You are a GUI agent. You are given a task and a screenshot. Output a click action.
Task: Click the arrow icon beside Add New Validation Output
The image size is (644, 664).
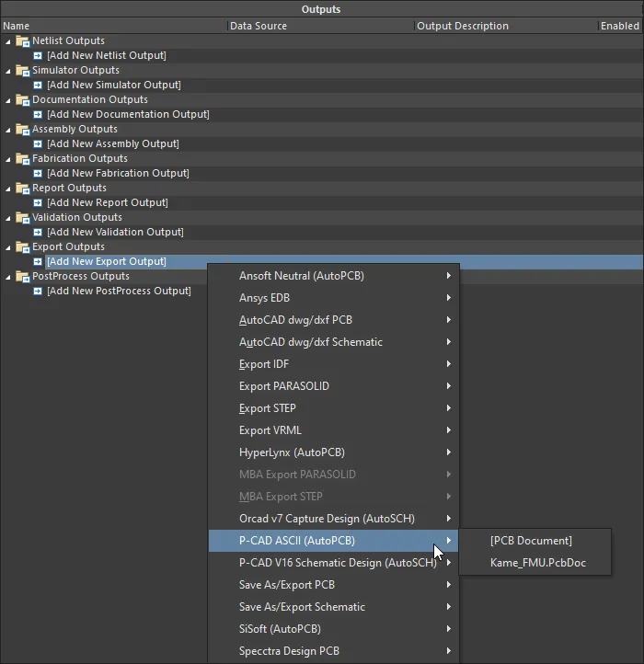[38, 232]
